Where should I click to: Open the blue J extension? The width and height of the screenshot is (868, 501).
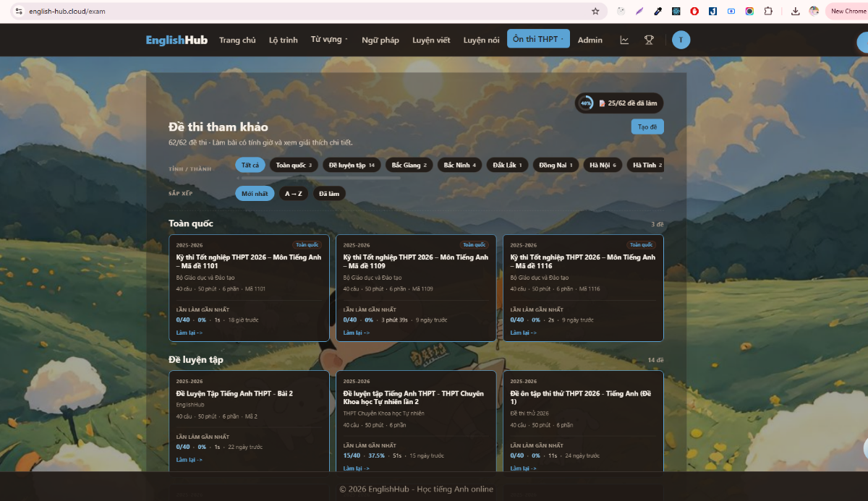point(712,11)
